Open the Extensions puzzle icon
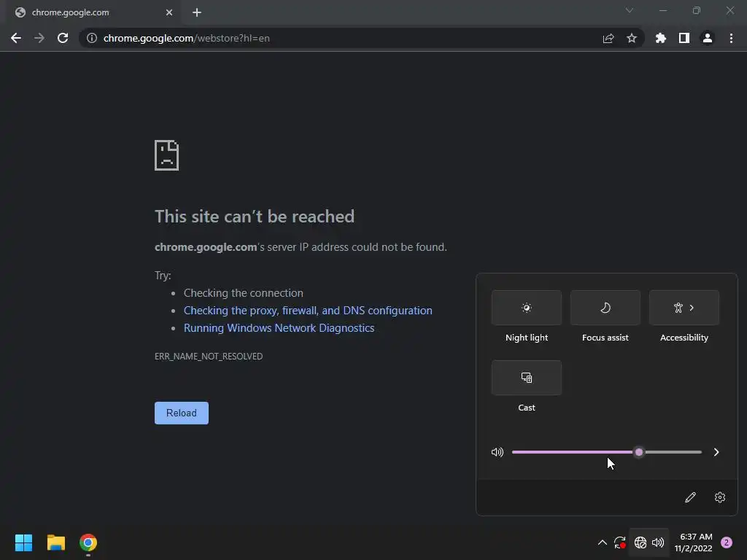 pos(661,38)
